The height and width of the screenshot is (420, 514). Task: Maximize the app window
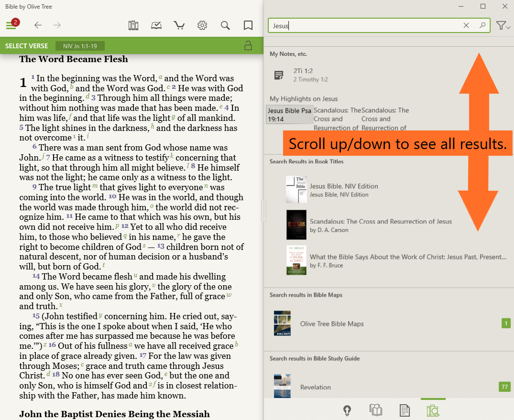(x=483, y=7)
